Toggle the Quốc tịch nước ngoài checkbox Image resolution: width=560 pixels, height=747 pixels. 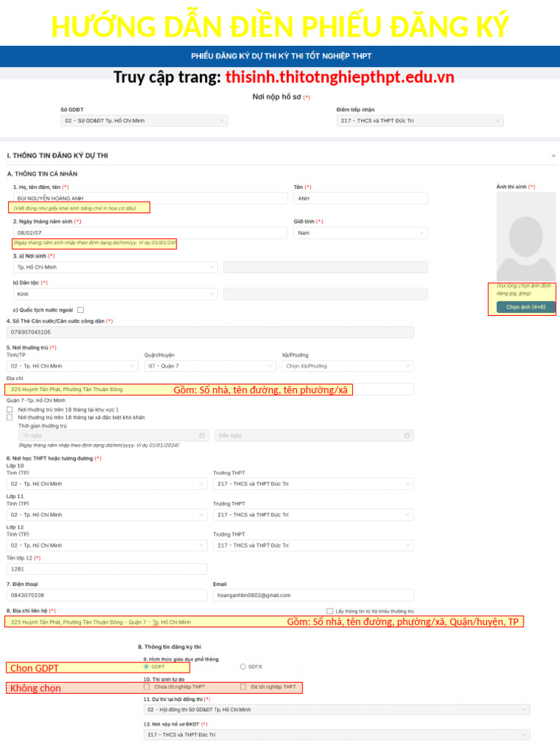80,309
